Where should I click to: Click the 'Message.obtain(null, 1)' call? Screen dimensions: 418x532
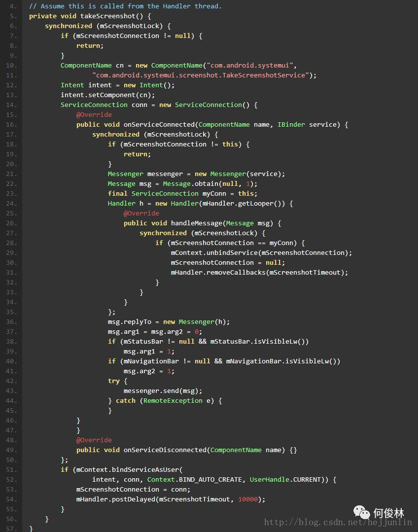coord(208,183)
